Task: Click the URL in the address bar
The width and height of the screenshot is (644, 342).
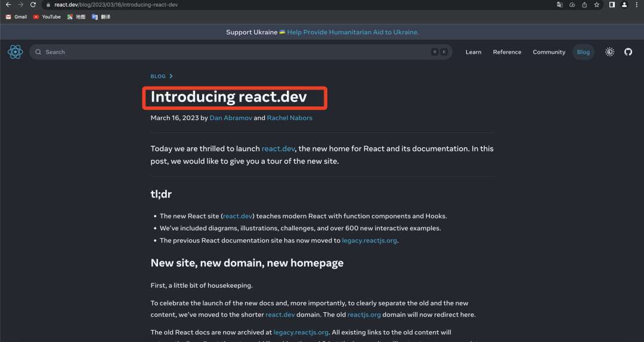Action: pos(116,5)
